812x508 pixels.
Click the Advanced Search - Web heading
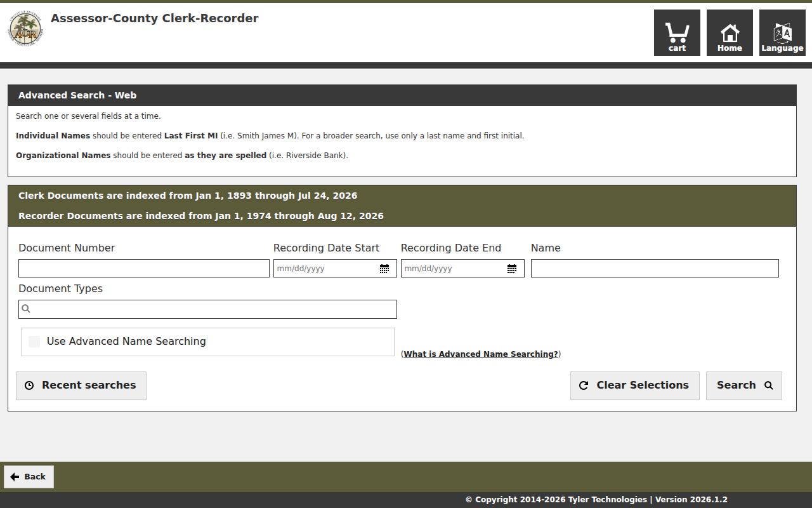pos(77,95)
